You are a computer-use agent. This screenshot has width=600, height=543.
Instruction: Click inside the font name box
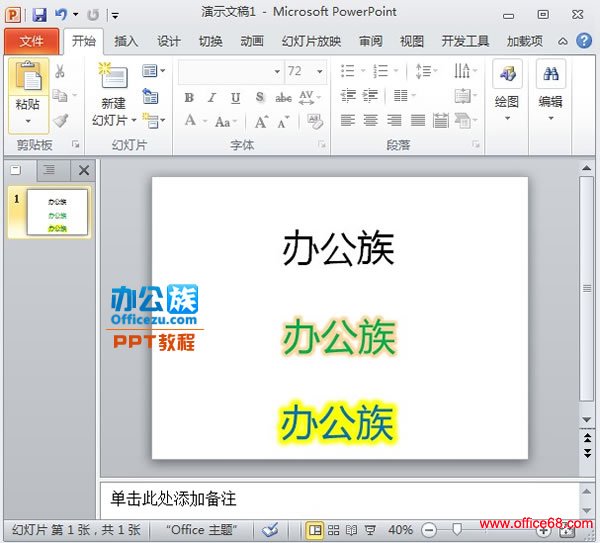coord(226,71)
